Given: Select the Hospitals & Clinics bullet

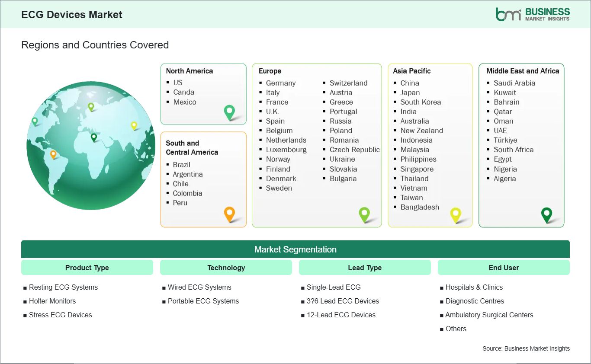Looking at the screenshot, I should pyautogui.click(x=474, y=287).
